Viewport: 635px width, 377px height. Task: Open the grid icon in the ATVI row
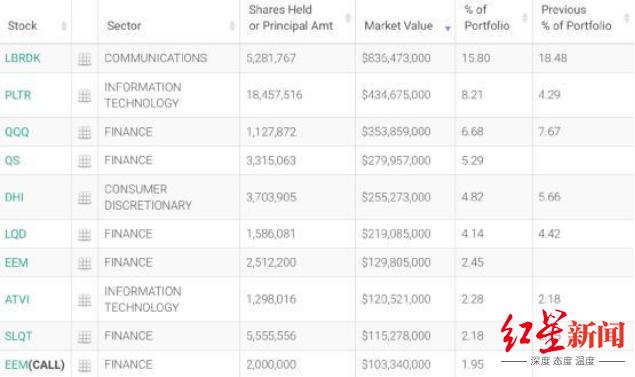tap(84, 300)
